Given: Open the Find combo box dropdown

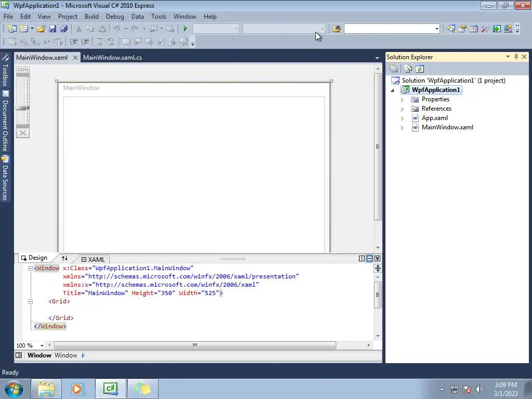Looking at the screenshot, I should pos(436,29).
